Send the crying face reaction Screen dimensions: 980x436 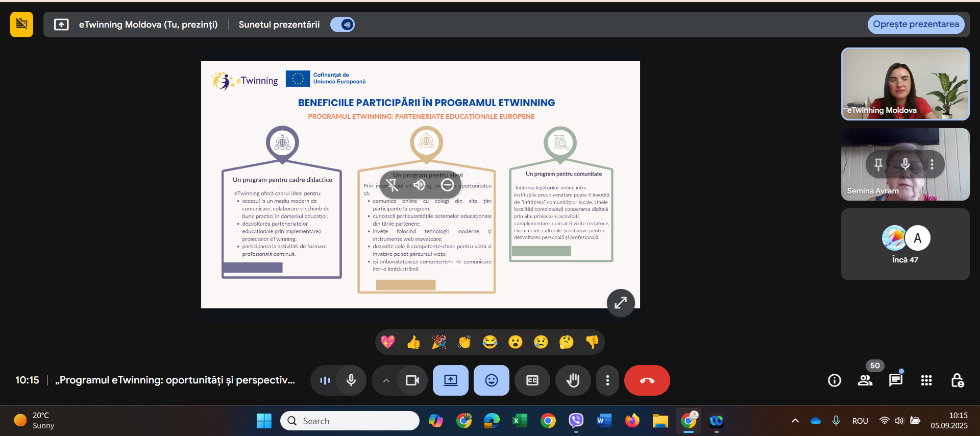541,342
